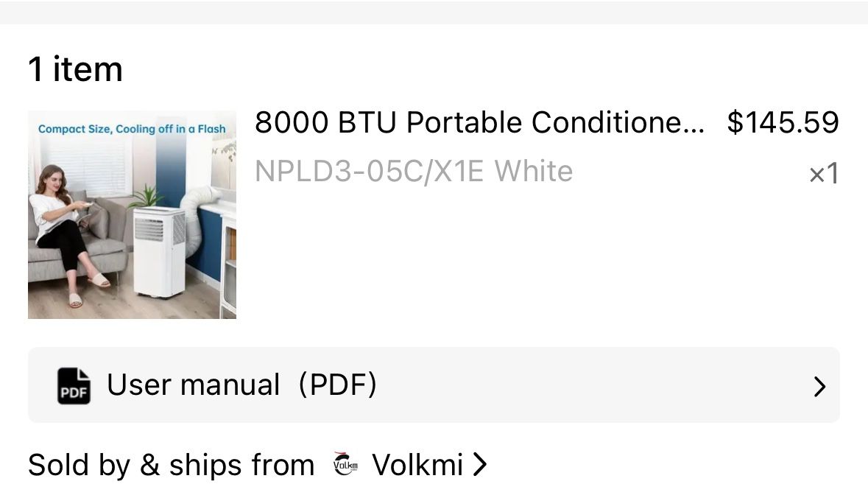
Task: Open the User manual row chevron arrow
Action: tap(819, 387)
